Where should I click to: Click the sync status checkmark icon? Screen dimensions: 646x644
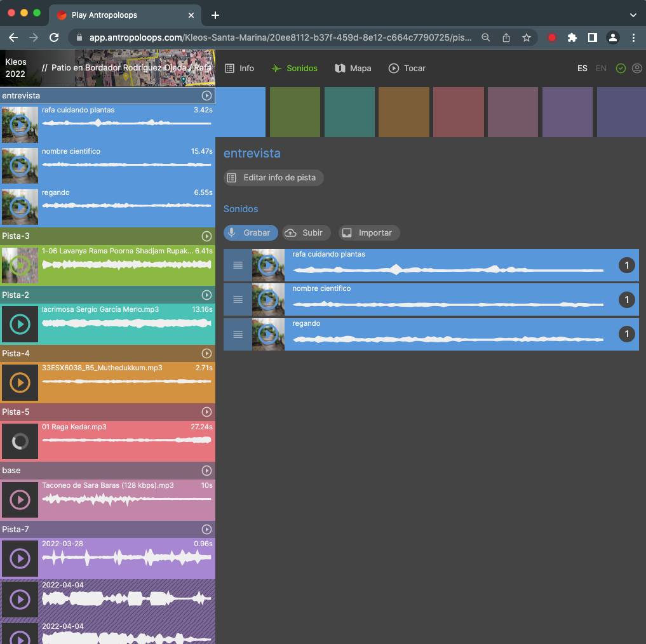621,69
